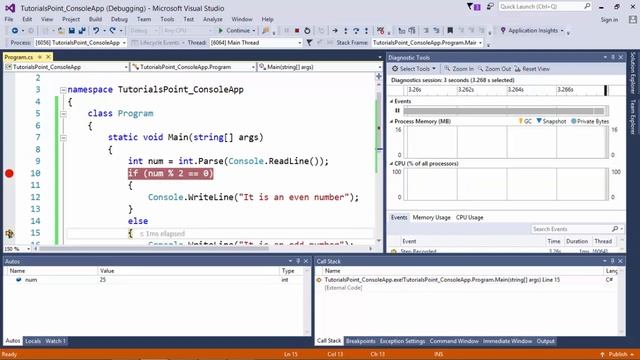The image size is (640, 360).
Task: Click Publish in the status bar
Action: pyautogui.click(x=617, y=354)
